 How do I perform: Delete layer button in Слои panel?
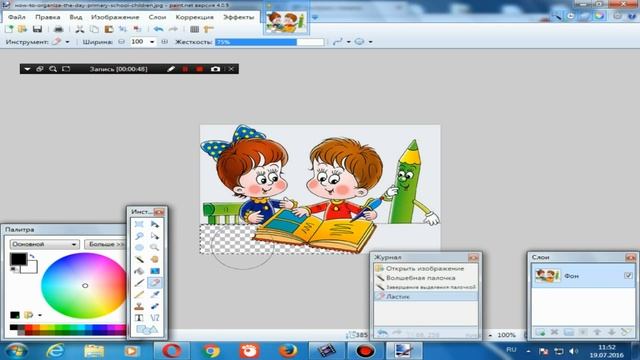tap(554, 332)
